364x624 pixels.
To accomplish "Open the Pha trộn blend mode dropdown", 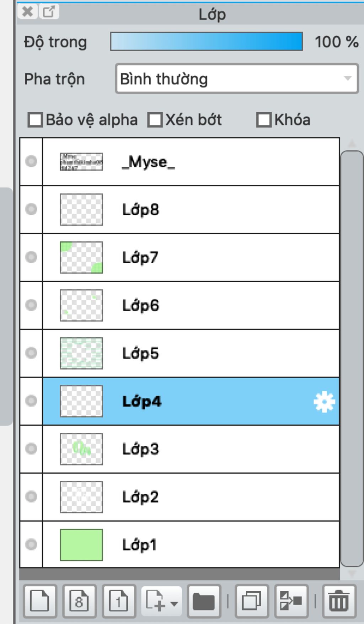I will [x=237, y=79].
